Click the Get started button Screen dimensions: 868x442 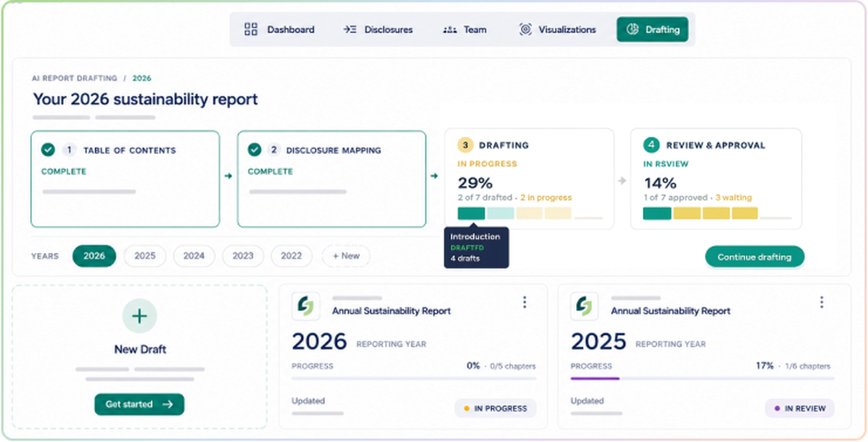point(139,404)
